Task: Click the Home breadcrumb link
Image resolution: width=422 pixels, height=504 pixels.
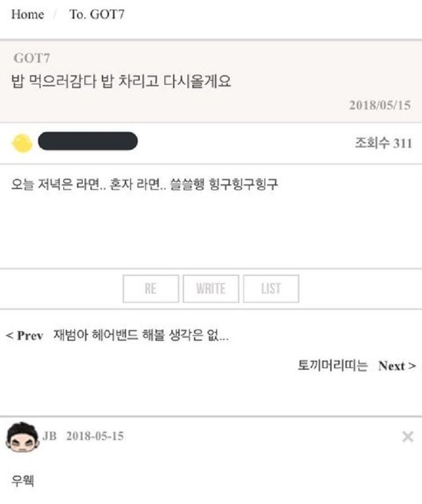Action: click(27, 14)
